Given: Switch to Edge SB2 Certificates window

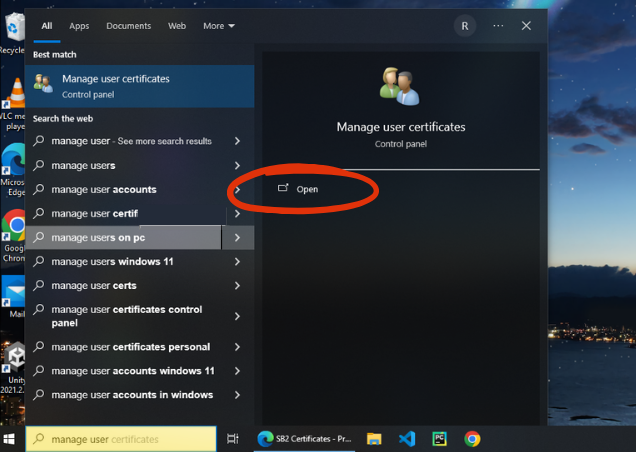Looking at the screenshot, I should 305,439.
